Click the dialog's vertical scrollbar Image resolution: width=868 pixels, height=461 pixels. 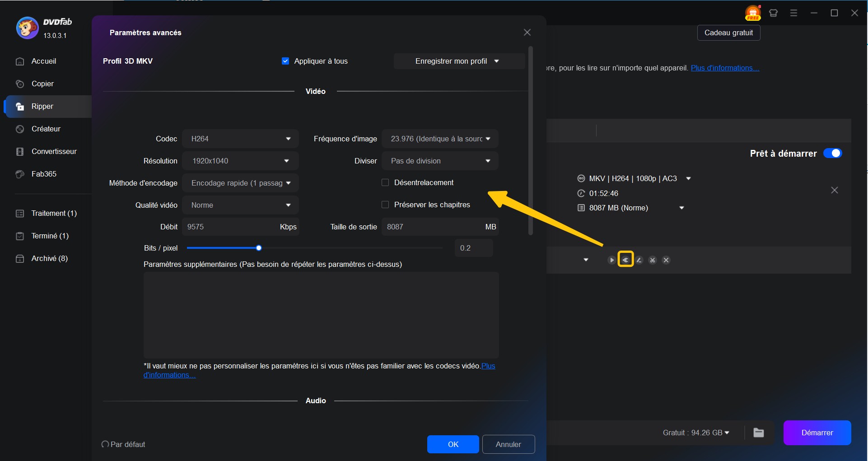(x=531, y=140)
